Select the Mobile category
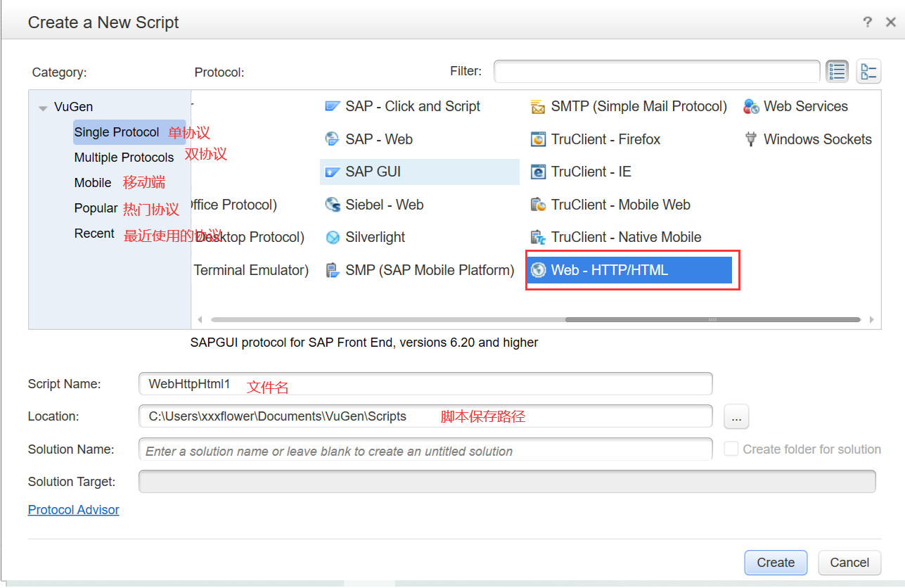This screenshot has height=588, width=905. [93, 183]
